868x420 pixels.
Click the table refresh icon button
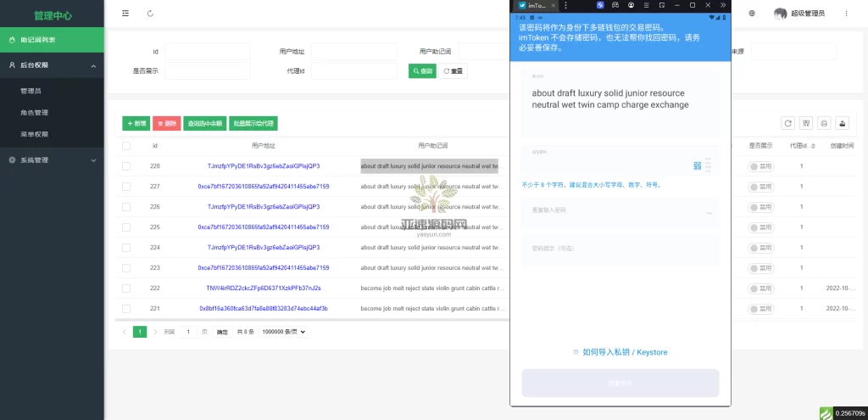click(787, 123)
